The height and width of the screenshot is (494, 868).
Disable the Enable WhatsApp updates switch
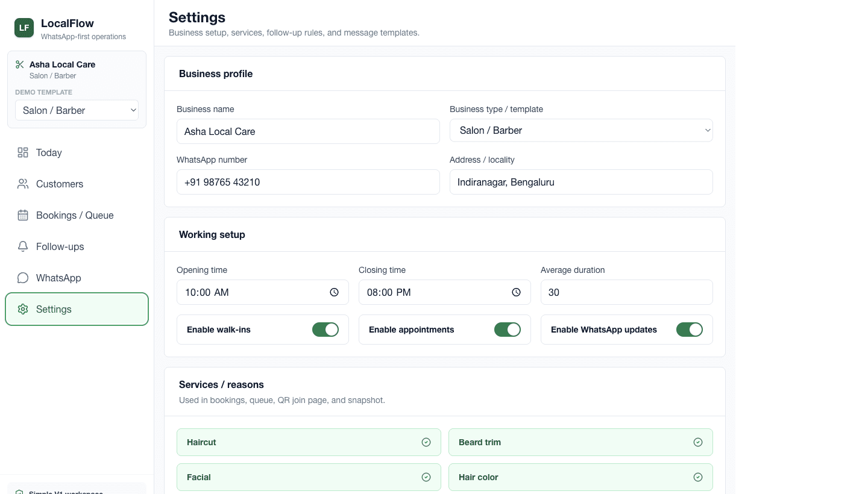(690, 330)
